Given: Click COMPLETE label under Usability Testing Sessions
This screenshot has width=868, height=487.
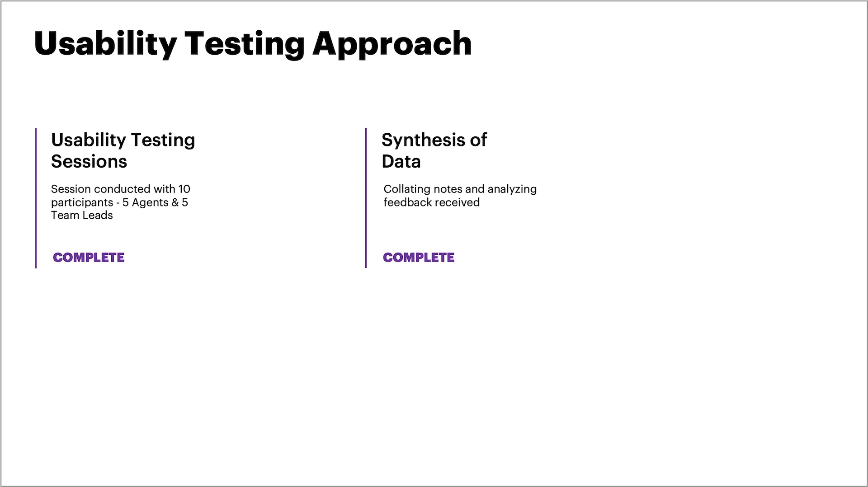Looking at the screenshot, I should point(89,258).
